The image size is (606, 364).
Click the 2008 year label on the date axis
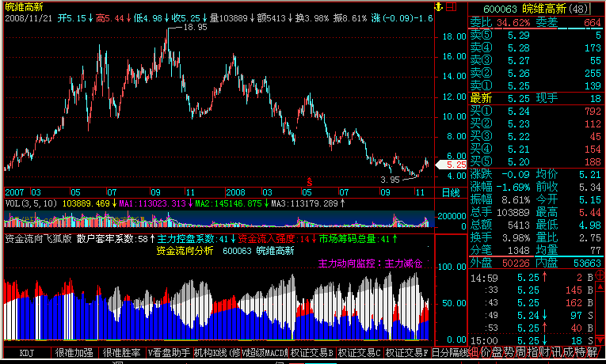tap(235, 192)
